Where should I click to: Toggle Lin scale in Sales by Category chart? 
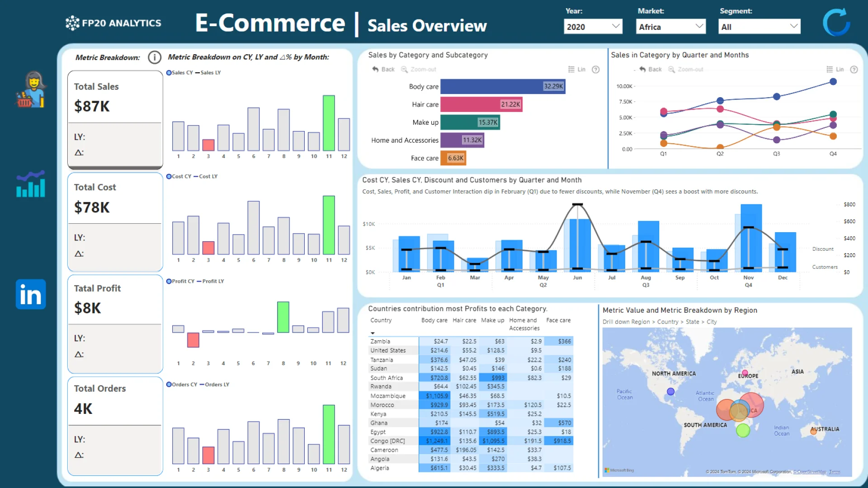[577, 69]
